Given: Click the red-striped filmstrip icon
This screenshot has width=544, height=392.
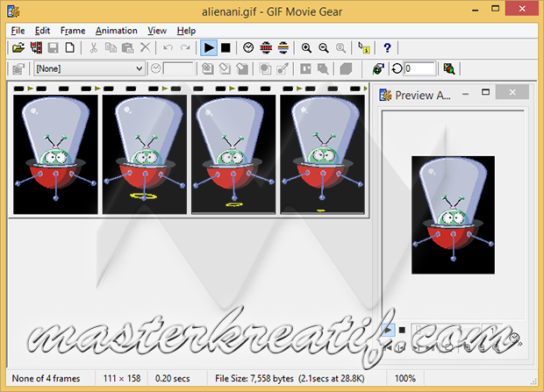Looking at the screenshot, I should (x=266, y=47).
